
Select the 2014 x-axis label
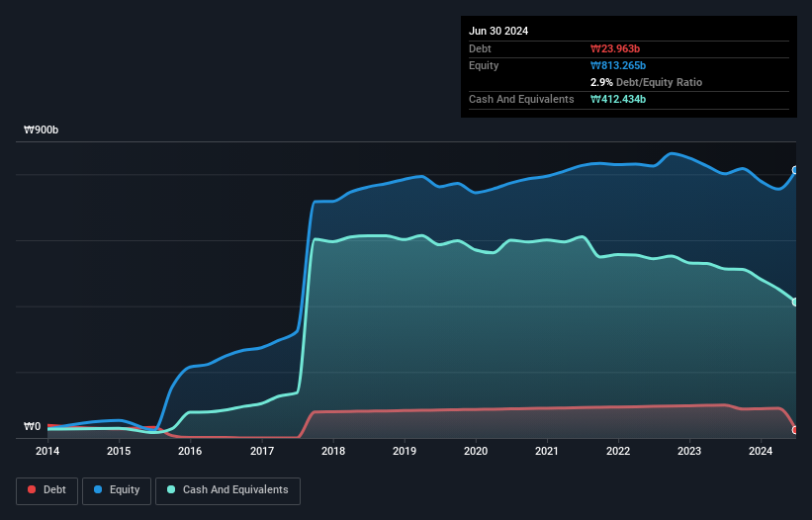coord(47,451)
